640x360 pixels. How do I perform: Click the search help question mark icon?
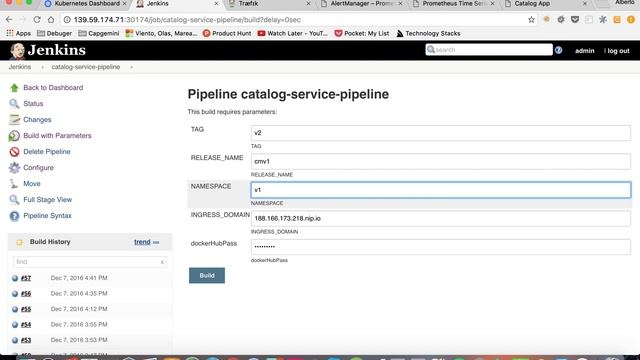[558, 50]
